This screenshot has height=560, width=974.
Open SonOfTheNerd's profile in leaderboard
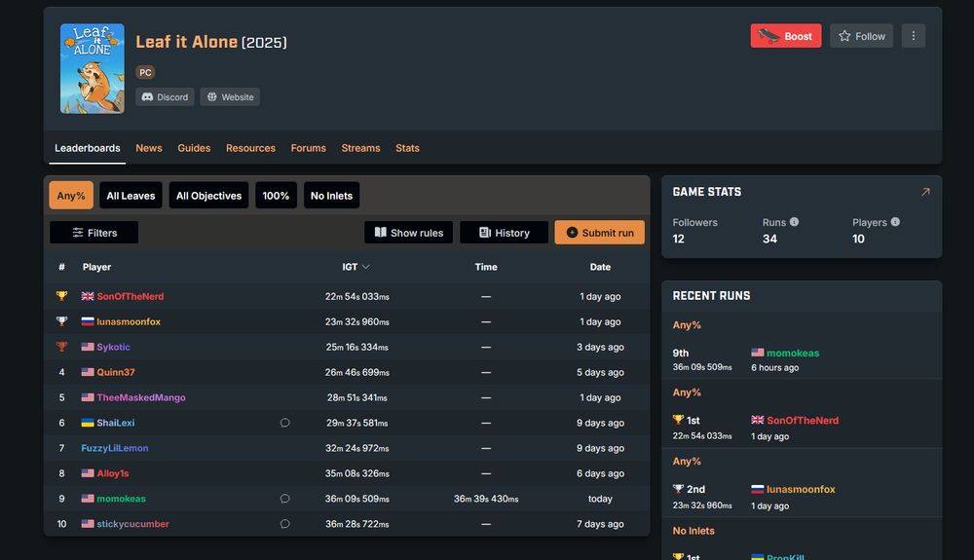tap(131, 296)
